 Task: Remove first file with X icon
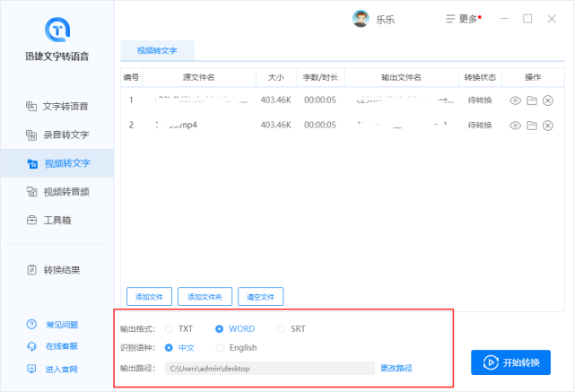point(548,100)
